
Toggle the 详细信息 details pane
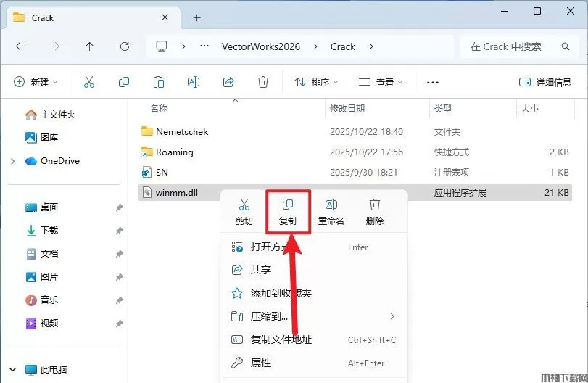[x=545, y=82]
